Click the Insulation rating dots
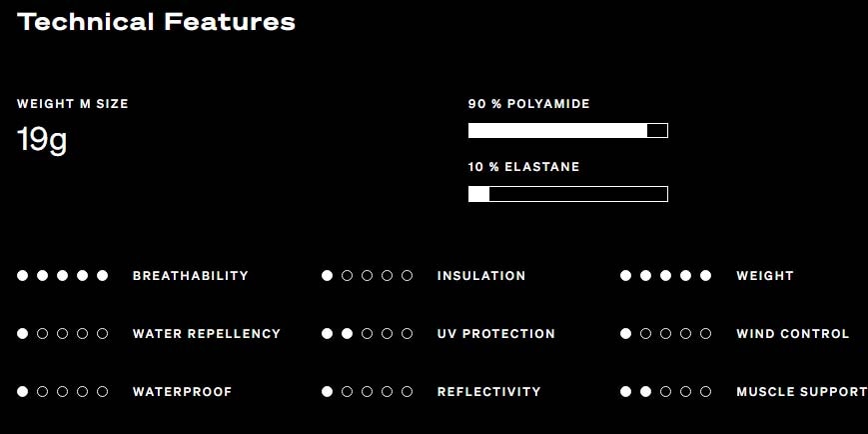 [367, 276]
